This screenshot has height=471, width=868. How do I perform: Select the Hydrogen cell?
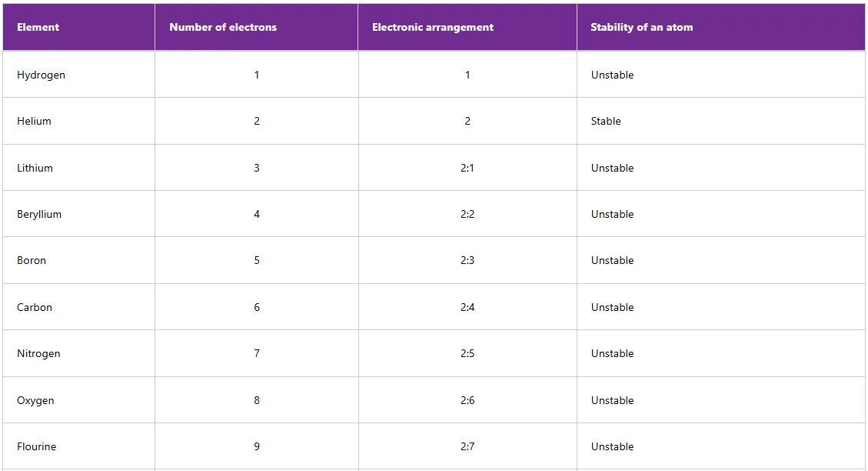[x=42, y=75]
